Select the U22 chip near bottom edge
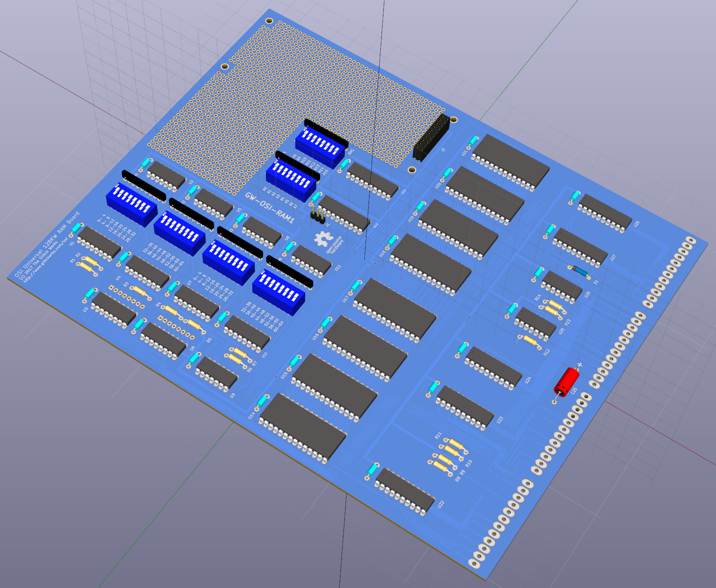716x588 pixels. 405,490
